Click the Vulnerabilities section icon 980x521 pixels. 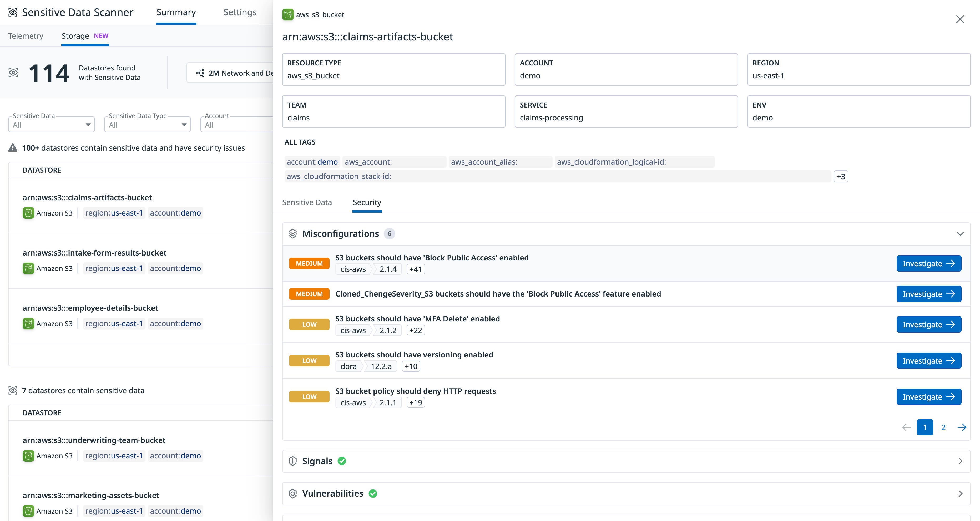(x=292, y=493)
